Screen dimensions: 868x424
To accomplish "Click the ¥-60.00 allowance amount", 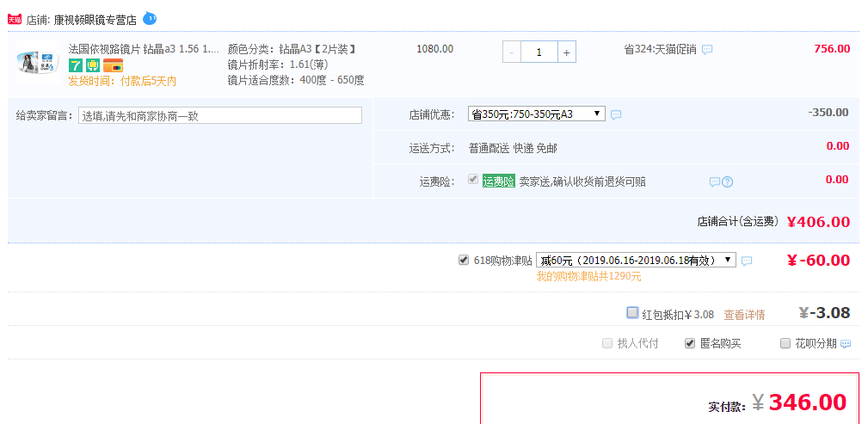I will tap(818, 260).
